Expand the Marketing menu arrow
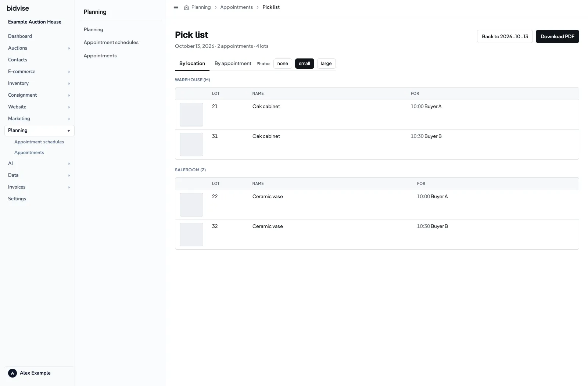The height and width of the screenshot is (386, 588). click(x=69, y=119)
